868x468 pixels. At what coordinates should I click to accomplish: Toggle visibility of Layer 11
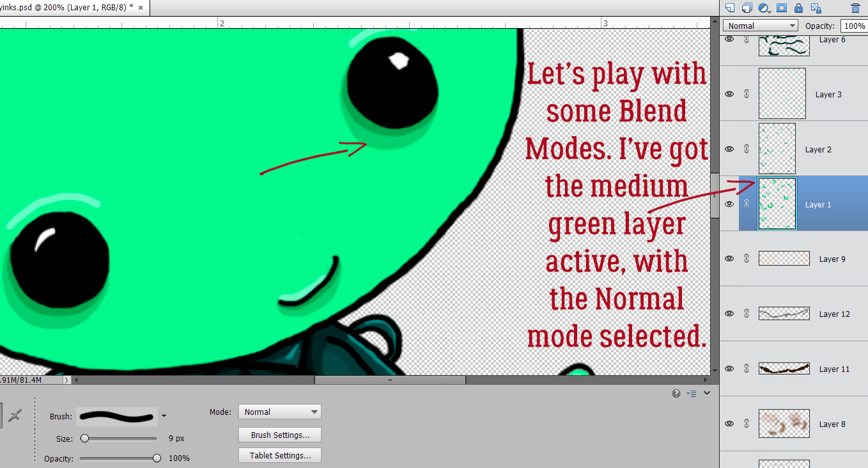click(729, 369)
